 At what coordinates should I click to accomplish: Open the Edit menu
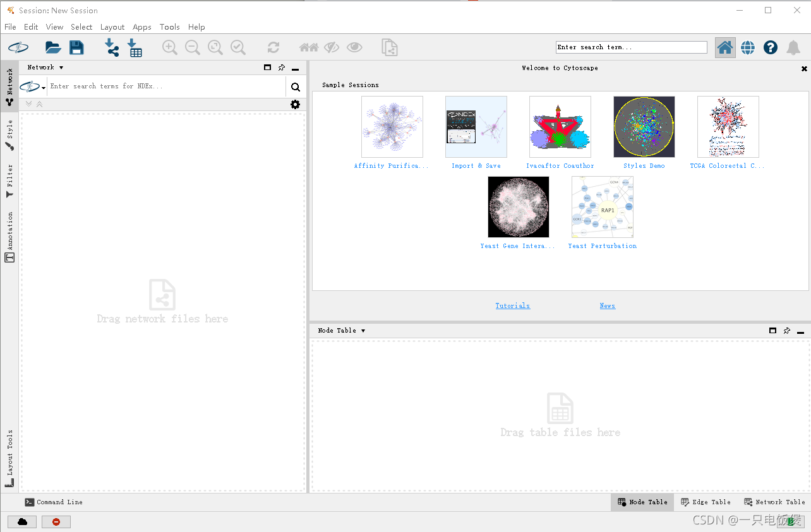31,27
